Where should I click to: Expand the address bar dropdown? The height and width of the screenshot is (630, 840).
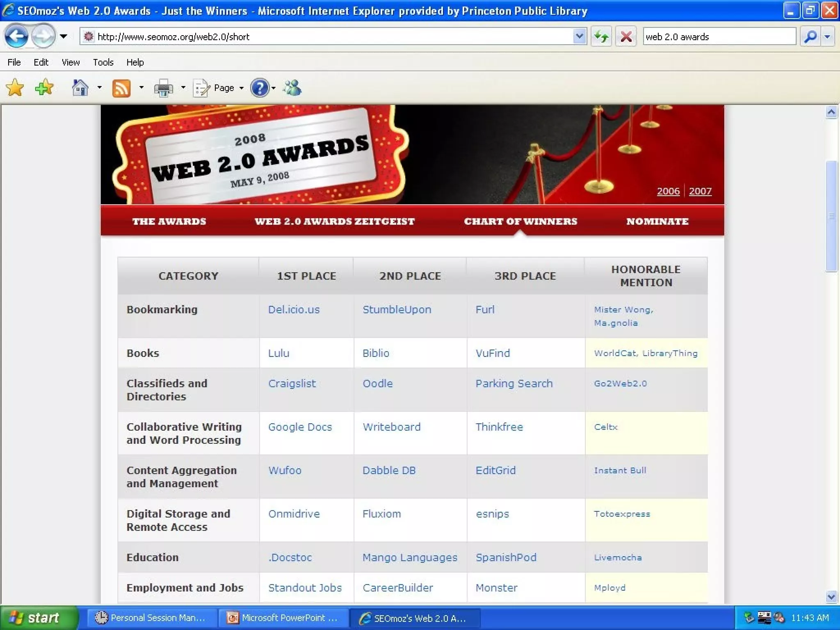[579, 37]
